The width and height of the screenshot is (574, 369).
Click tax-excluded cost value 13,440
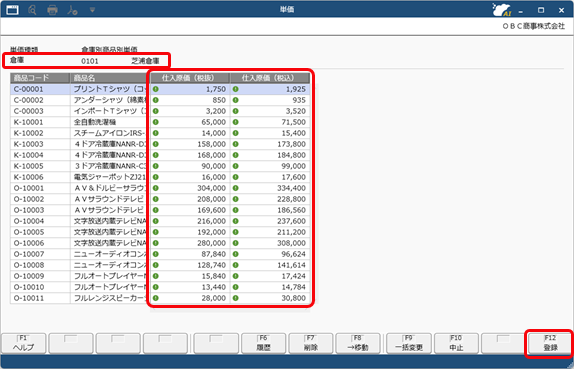pos(213,287)
